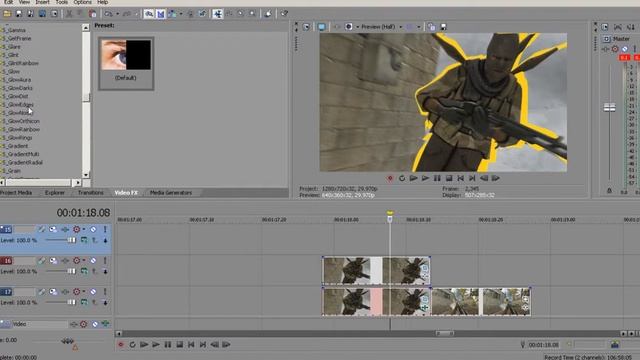Open the Tools menu
Image resolution: width=640 pixels, height=360 pixels.
pyautogui.click(x=62, y=2)
